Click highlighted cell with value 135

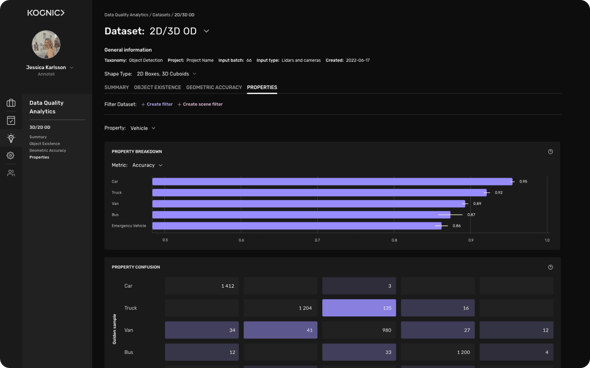[359, 308]
